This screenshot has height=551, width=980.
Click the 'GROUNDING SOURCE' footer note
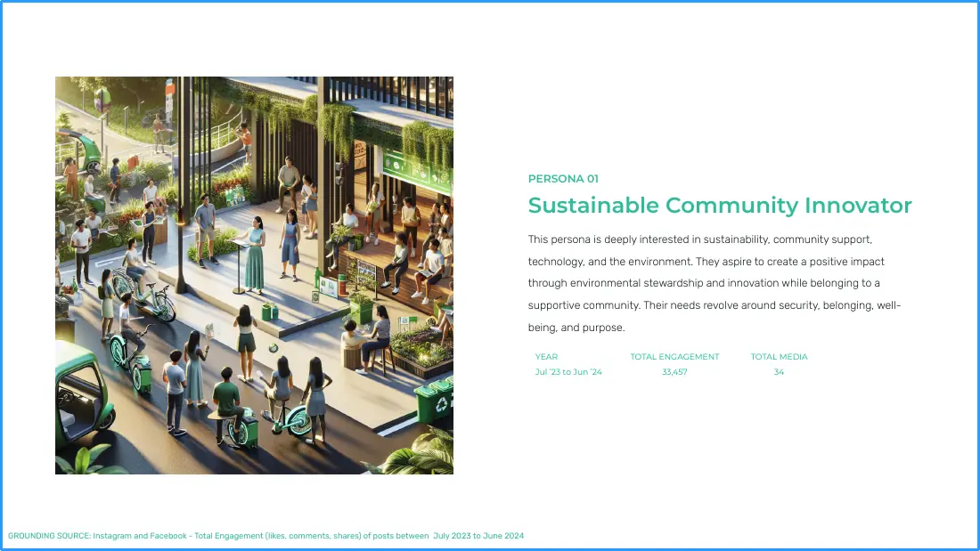coord(265,536)
